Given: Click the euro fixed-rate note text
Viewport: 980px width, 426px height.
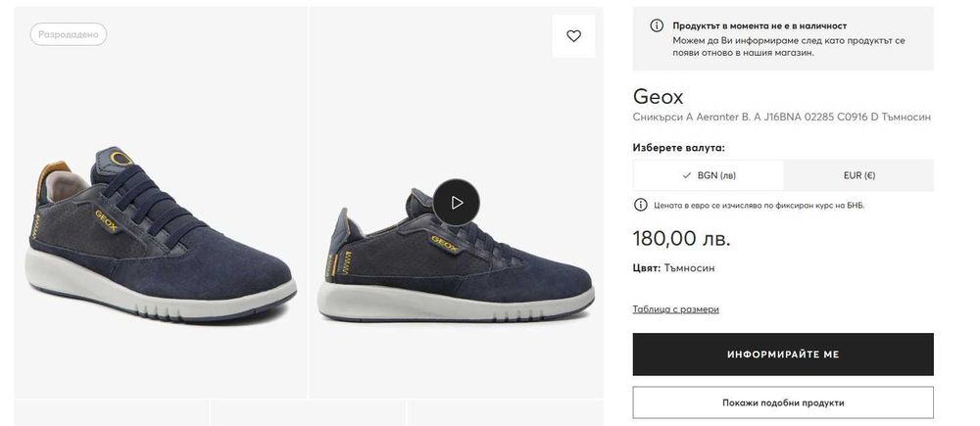Looking at the screenshot, I should [759, 205].
